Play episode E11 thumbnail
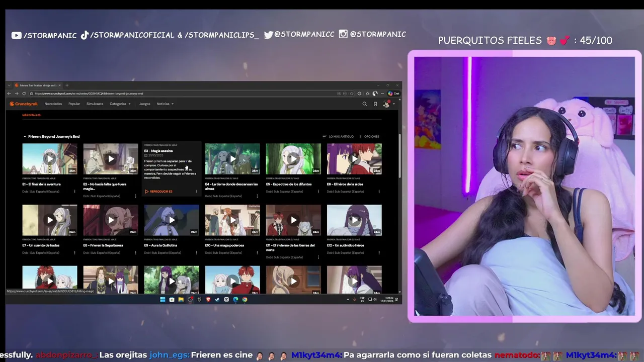This screenshot has height=362, width=644. 293,220
